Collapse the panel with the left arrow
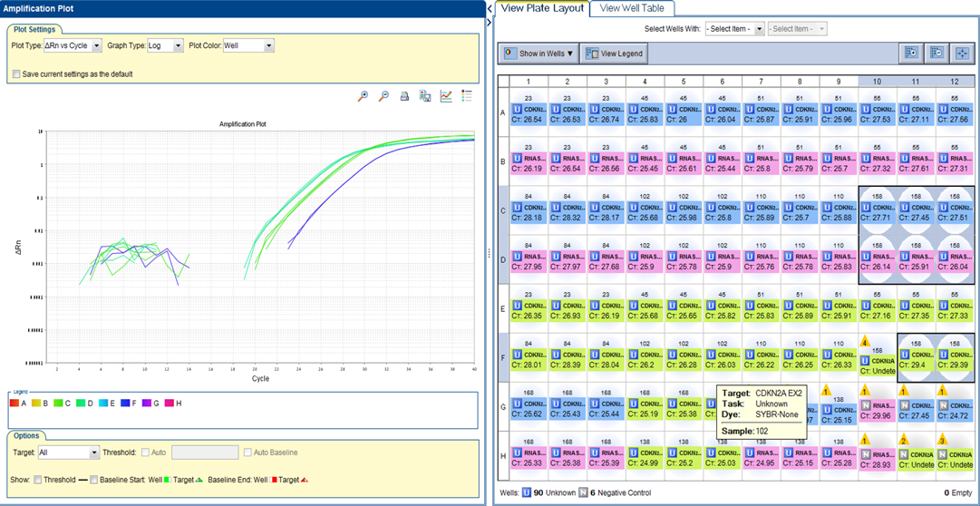This screenshot has width=980, height=506. (x=490, y=9)
